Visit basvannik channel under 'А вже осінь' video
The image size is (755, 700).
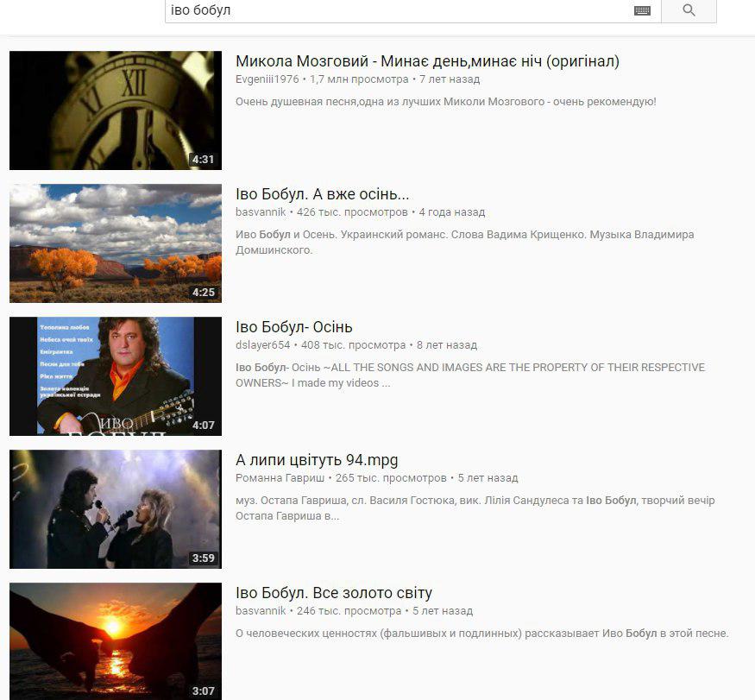pyautogui.click(x=261, y=212)
